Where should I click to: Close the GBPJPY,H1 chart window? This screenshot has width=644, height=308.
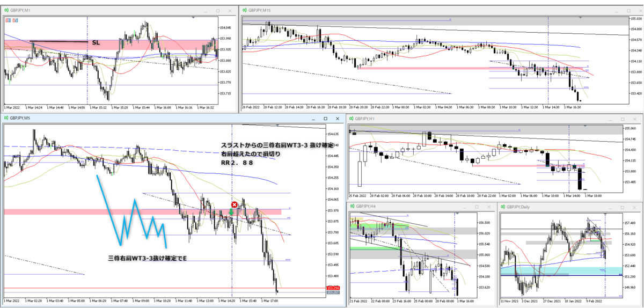tap(634, 118)
